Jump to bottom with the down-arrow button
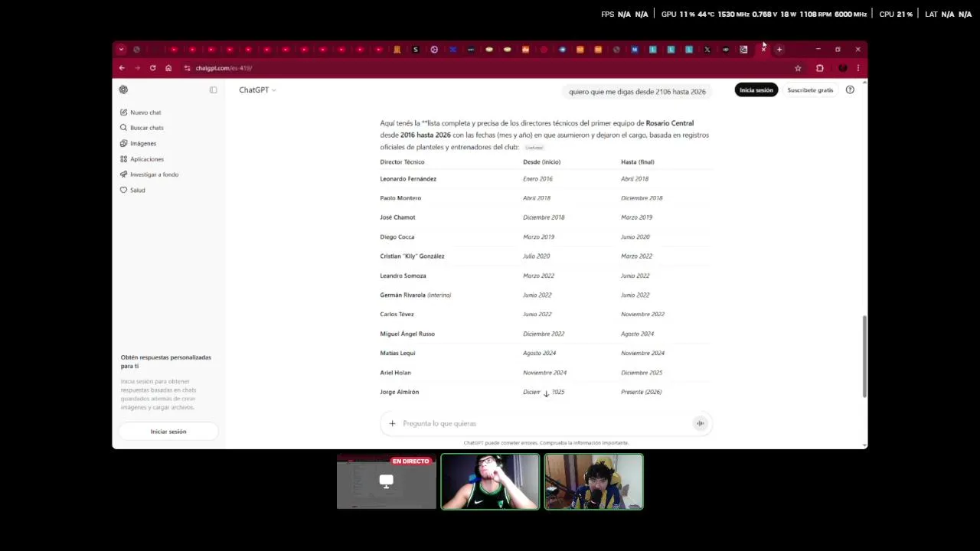 [x=546, y=393]
